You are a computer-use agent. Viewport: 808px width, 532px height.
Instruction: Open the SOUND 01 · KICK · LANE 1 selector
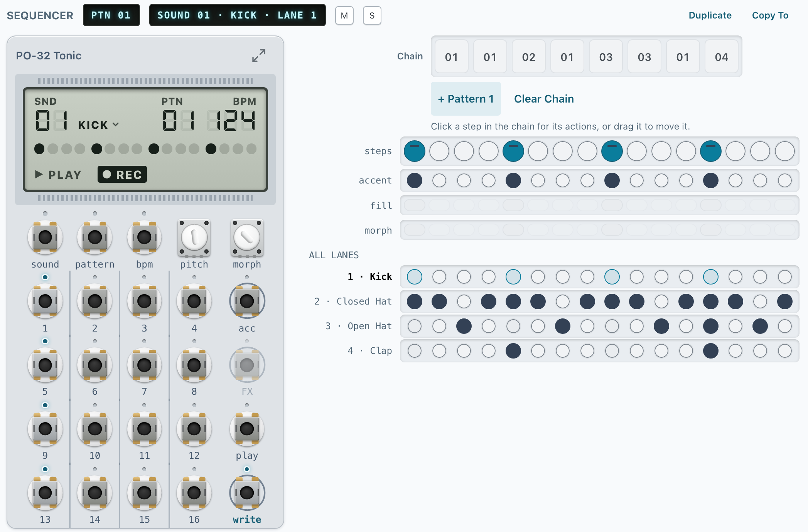click(x=238, y=15)
